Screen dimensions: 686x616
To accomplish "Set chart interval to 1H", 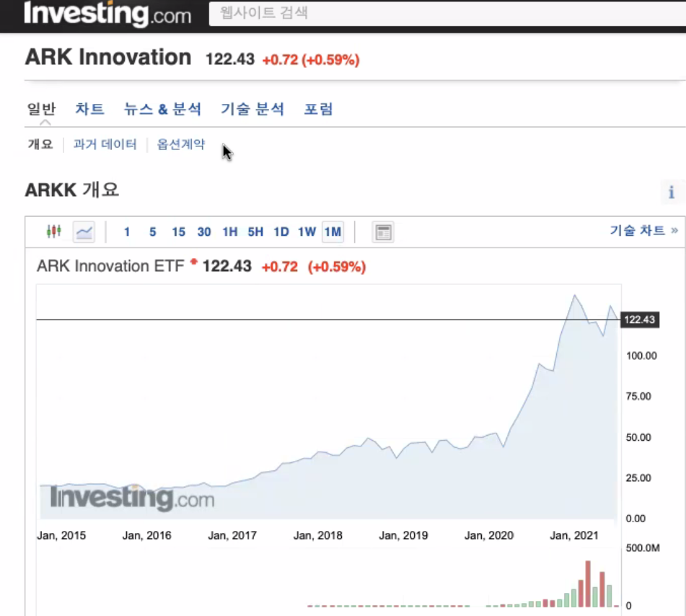I will coord(229,232).
